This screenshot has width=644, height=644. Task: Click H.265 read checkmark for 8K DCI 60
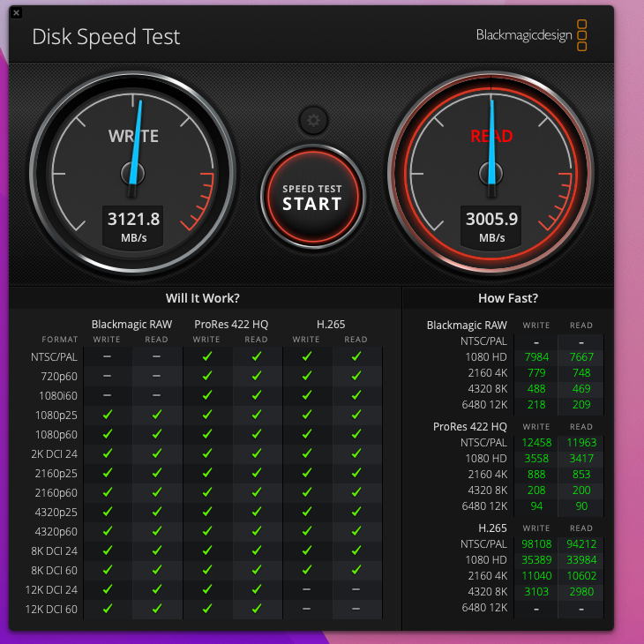[x=356, y=570]
